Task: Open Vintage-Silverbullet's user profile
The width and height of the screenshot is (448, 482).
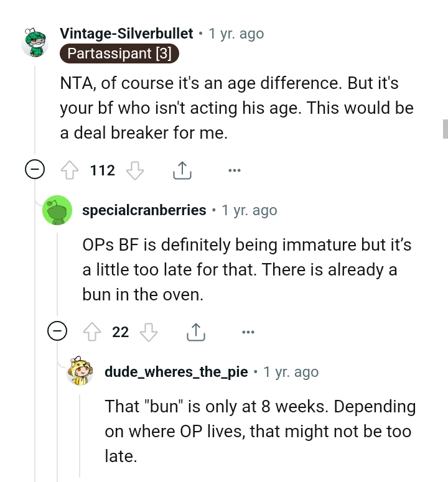Action: [x=126, y=34]
